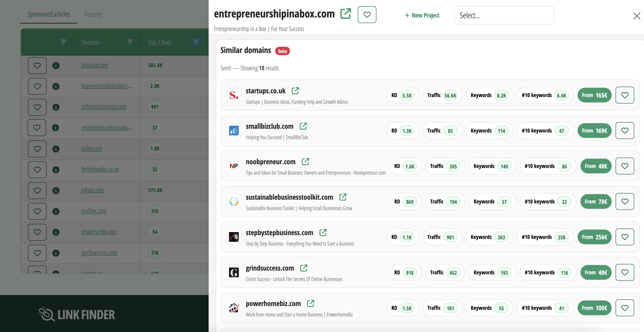644x332 pixels.
Task: Favorite noobpreneur.com with heart button
Action: click(624, 166)
